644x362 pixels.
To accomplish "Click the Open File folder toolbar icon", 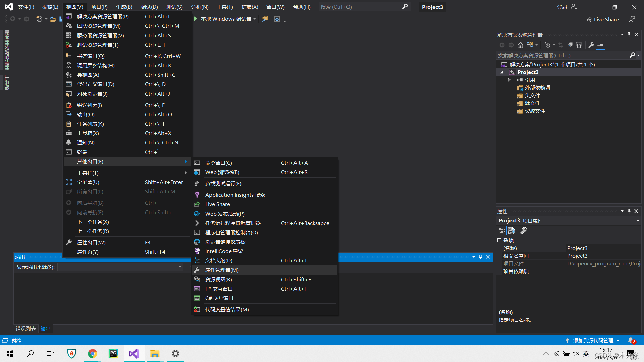I will coord(53,19).
